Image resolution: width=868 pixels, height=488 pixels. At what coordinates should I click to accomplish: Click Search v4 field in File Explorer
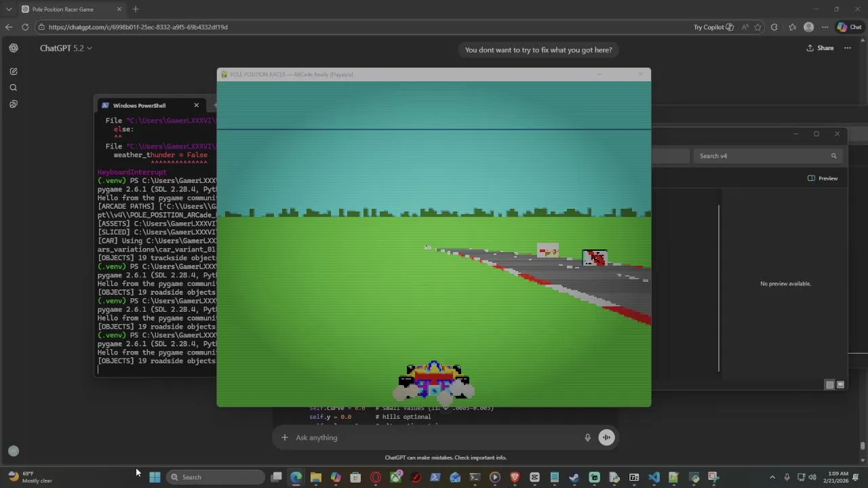766,156
